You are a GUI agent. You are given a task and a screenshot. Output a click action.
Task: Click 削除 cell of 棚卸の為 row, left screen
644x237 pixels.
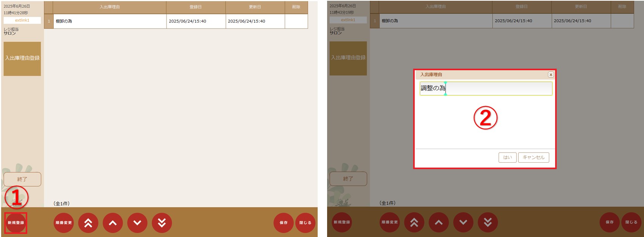coord(297,21)
